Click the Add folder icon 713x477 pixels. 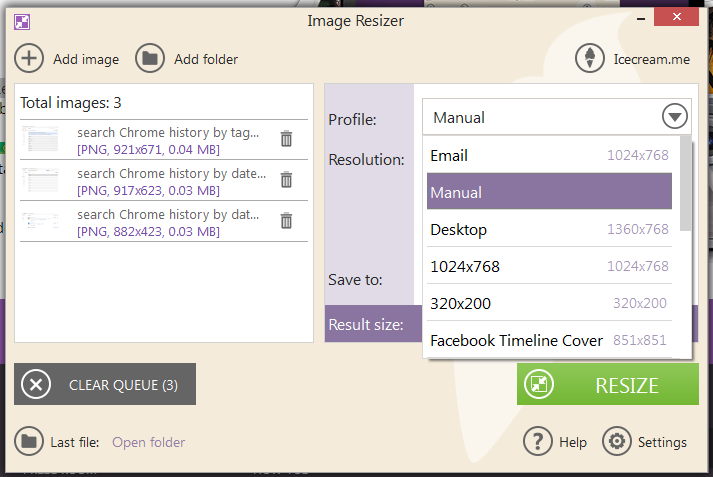click(150, 59)
